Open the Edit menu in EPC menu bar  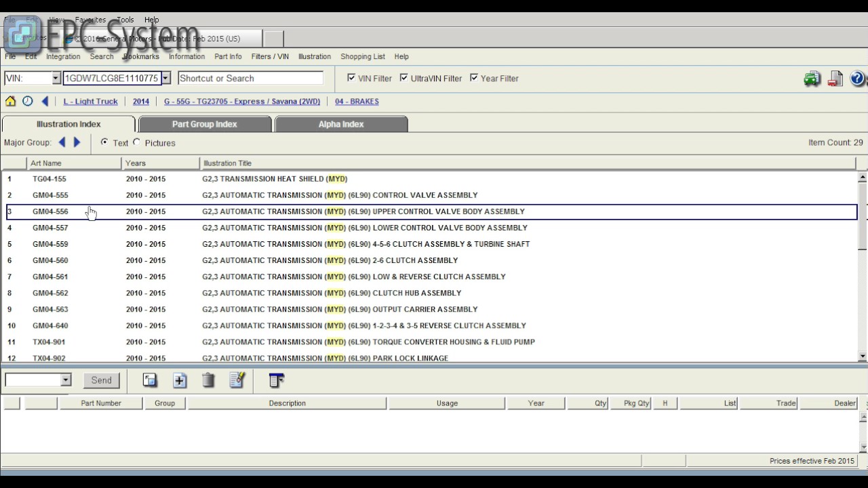click(x=31, y=57)
